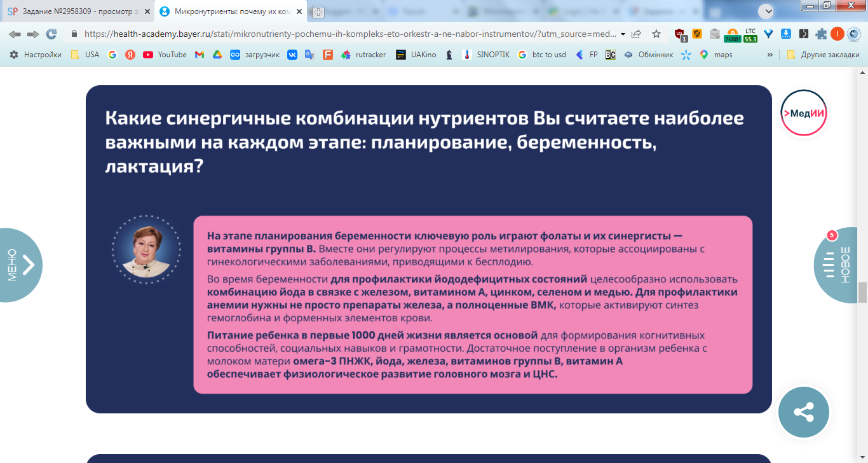
Task: Open the Настройки bookmark
Action: click(36, 55)
